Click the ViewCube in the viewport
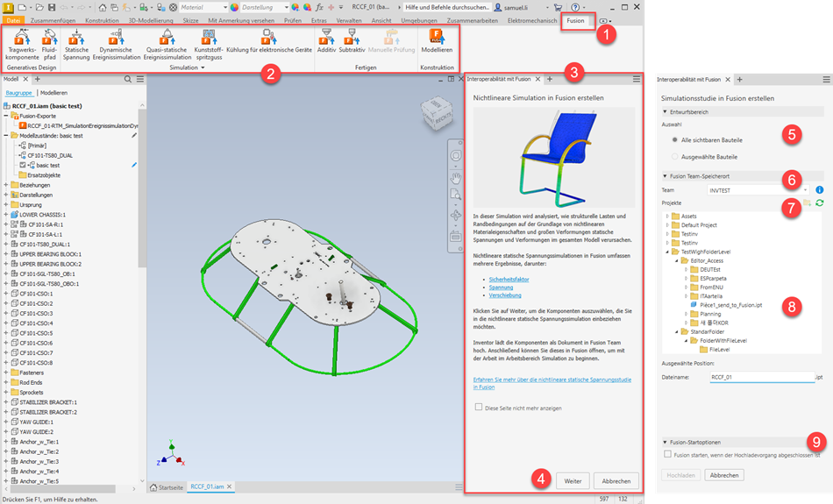This screenshot has width=833, height=504. coord(436,113)
